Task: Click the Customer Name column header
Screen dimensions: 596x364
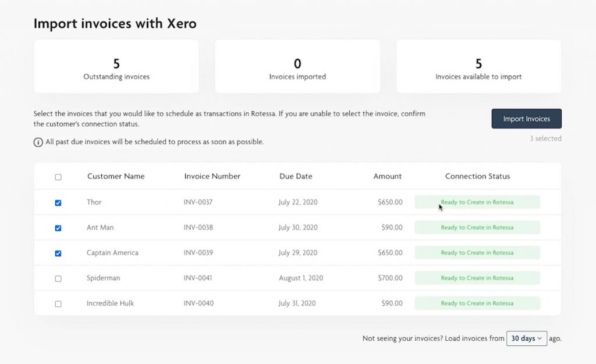Action: (116, 176)
